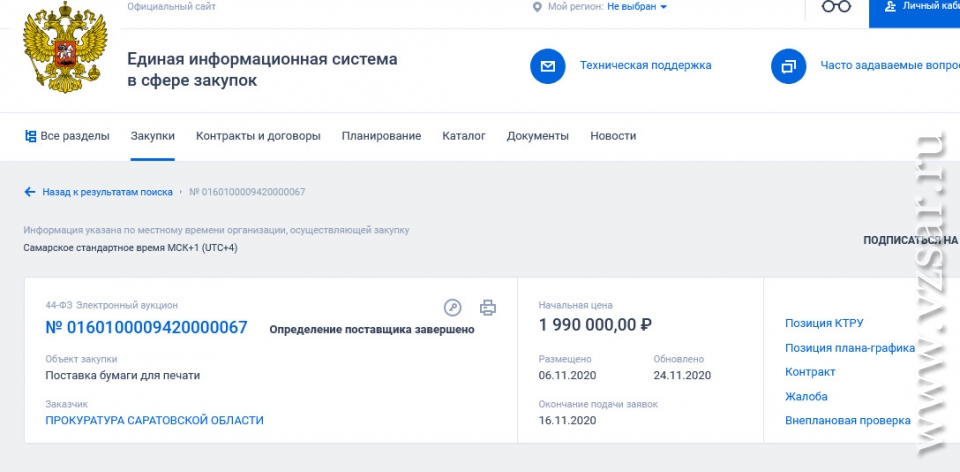Open the Мой регион Не выбран dropdown
The height and width of the screenshot is (472, 960).
[x=637, y=7]
